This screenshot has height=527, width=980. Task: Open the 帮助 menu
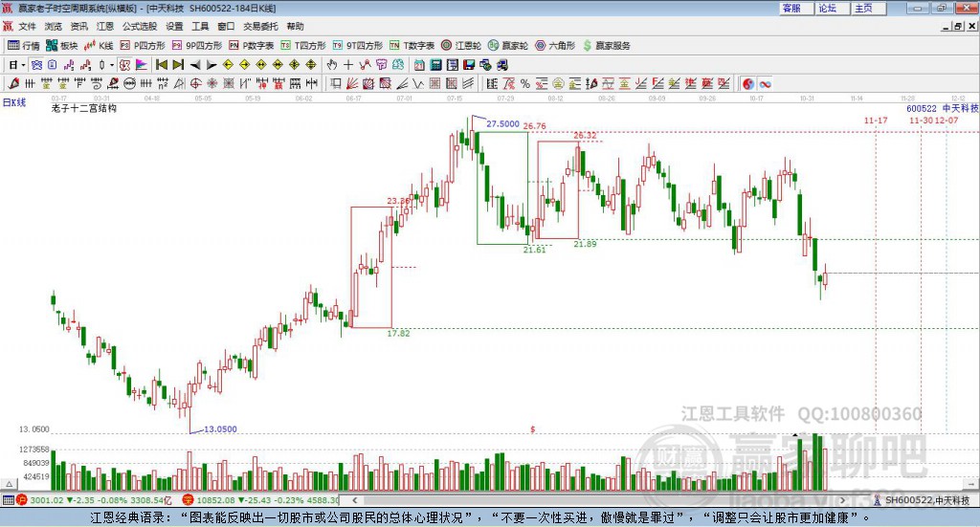(295, 26)
